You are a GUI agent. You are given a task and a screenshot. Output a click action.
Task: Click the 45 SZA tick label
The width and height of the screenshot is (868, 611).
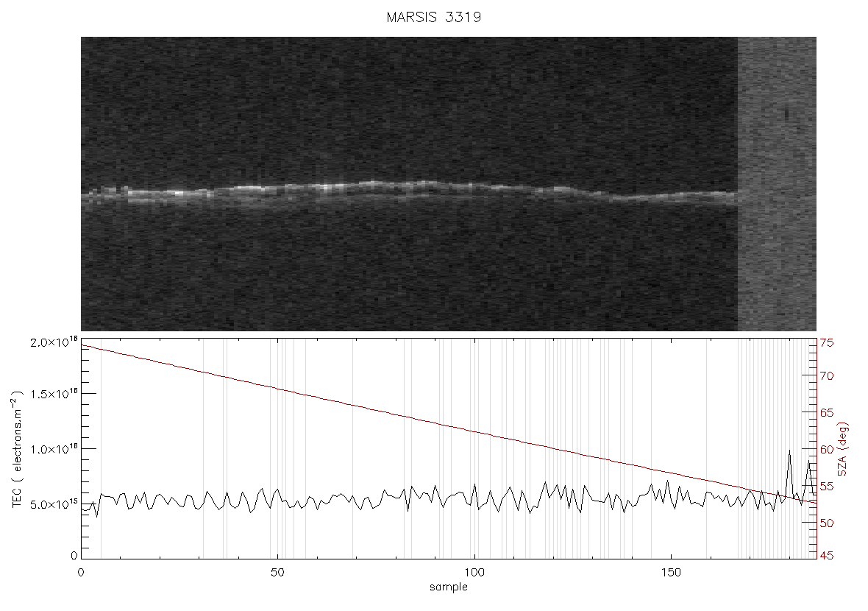coord(827,556)
